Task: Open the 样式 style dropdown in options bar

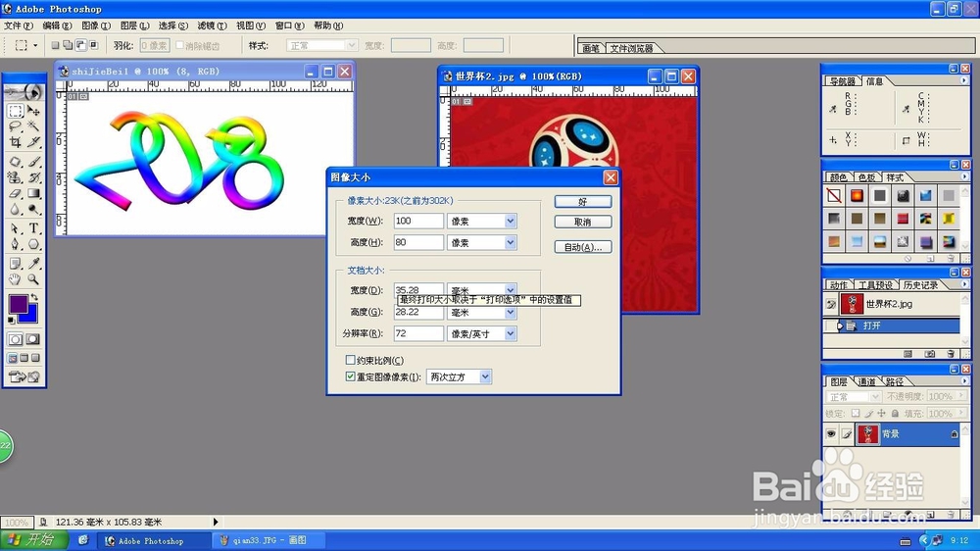Action: 351,46
